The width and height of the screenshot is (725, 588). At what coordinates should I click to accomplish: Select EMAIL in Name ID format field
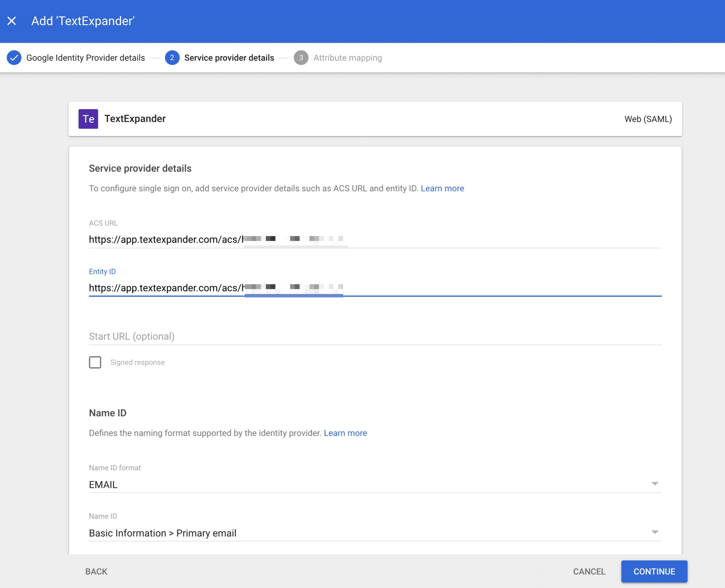[x=375, y=484]
